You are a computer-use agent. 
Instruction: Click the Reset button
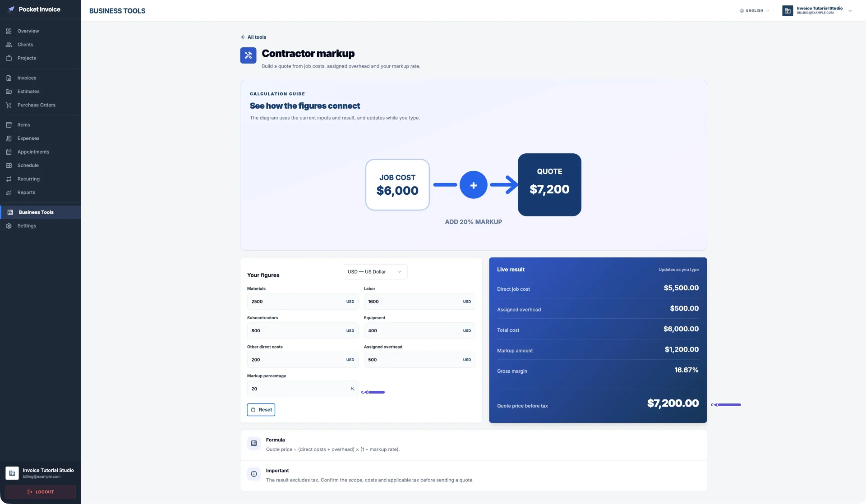click(261, 410)
